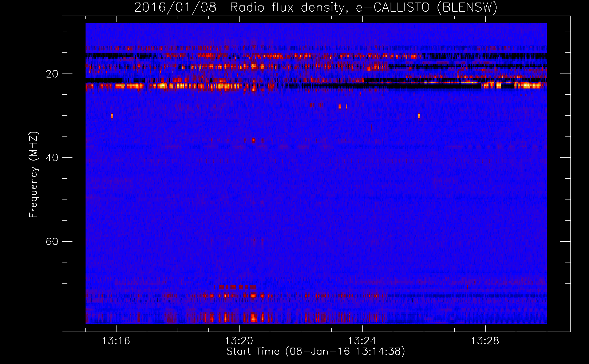This screenshot has width=589, height=364.
Task: Click the '40' frequency tick label
Action: pos(52,158)
